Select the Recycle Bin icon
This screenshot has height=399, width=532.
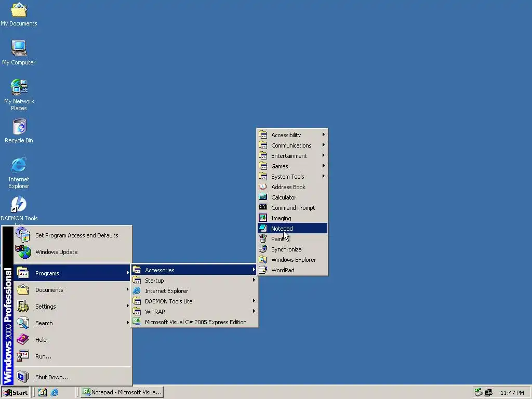[x=19, y=127]
